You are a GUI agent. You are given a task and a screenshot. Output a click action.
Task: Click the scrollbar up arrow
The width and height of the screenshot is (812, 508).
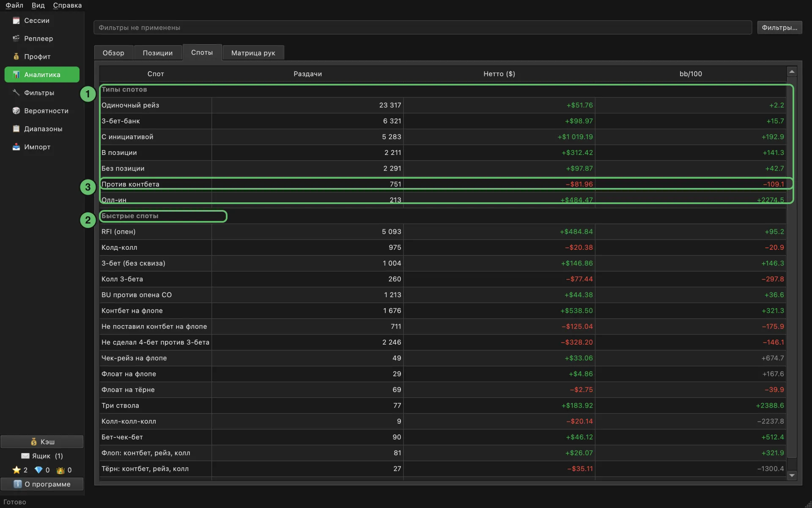point(792,72)
